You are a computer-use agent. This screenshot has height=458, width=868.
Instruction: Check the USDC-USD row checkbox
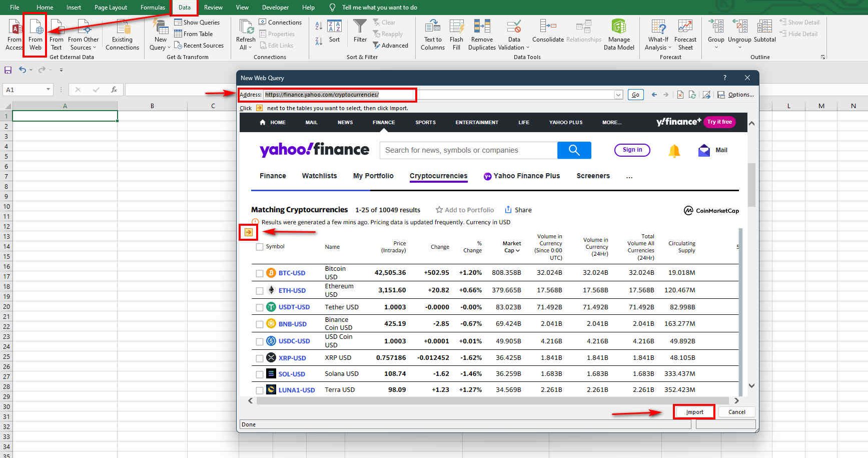[x=259, y=341]
